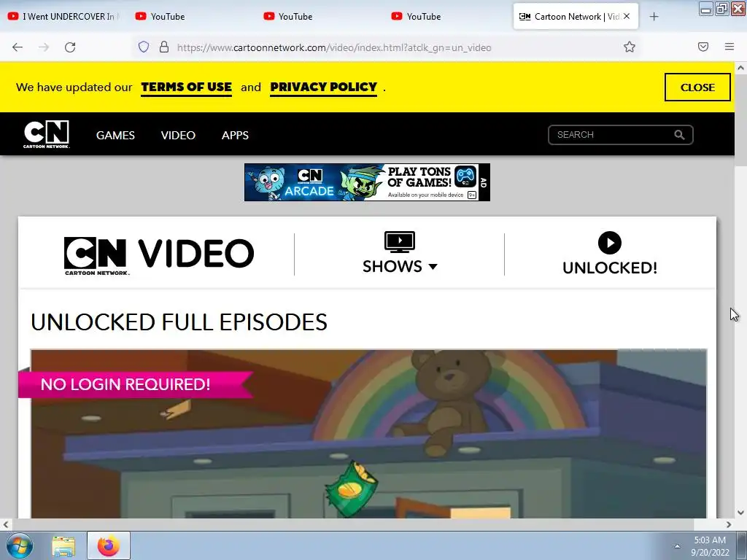Expand the SHOWS dropdown
The height and width of the screenshot is (560, 747).
pos(400,266)
